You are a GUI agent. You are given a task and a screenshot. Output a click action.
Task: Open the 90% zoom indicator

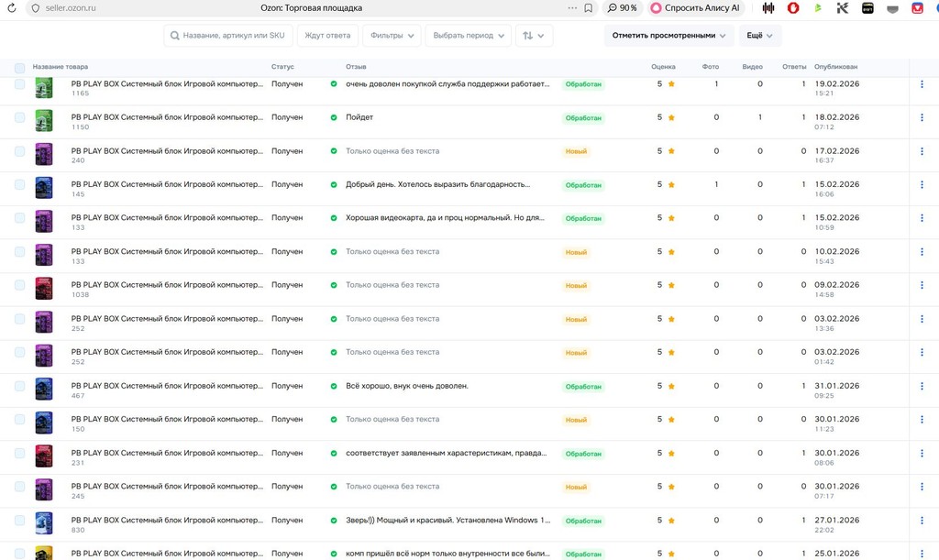click(x=623, y=8)
